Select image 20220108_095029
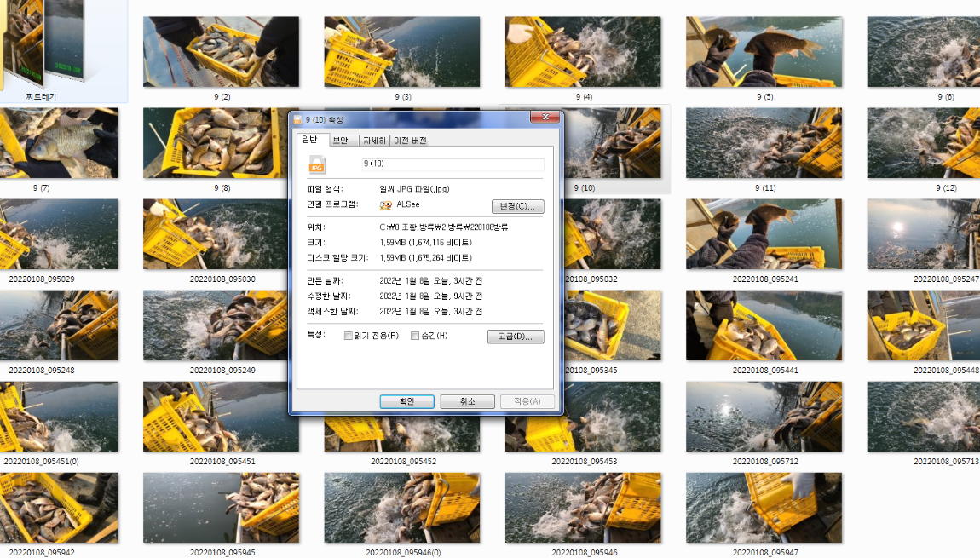 click(59, 234)
